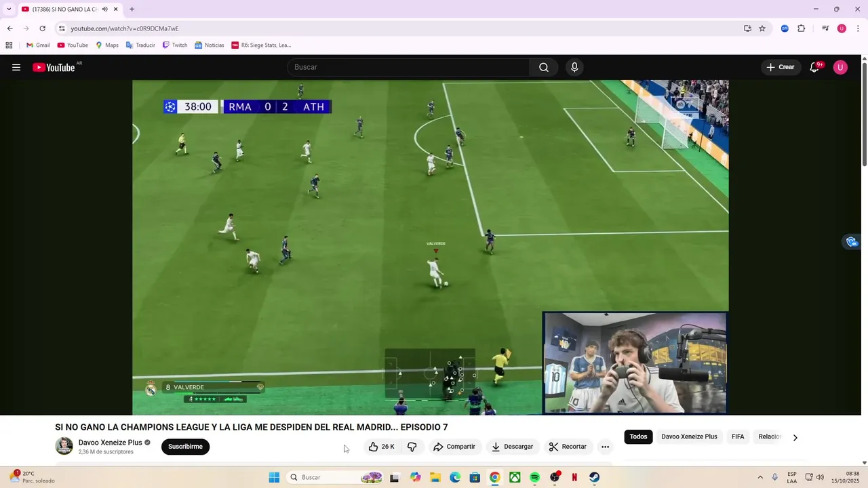This screenshot has width=868, height=488.
Task: Select the Davoo Xeneize Plus chip
Action: coord(689,436)
